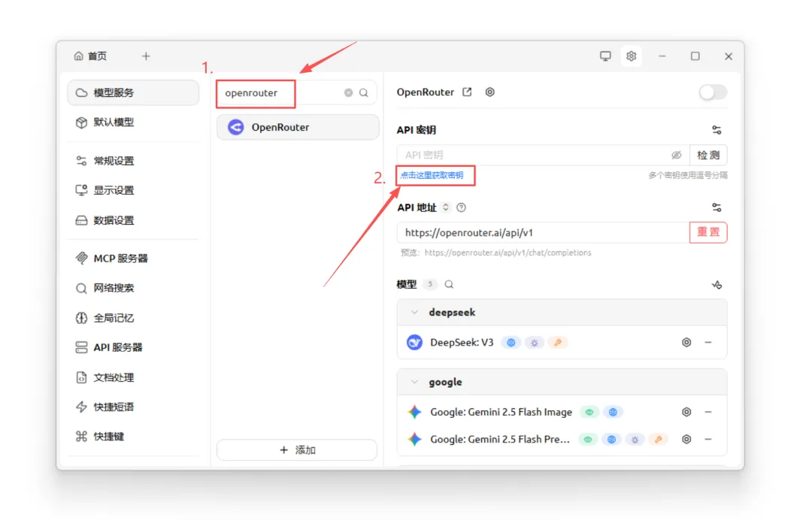Viewport: 812px width, 520px height.
Task: Open OpenRouter external website link icon
Action: click(x=467, y=92)
